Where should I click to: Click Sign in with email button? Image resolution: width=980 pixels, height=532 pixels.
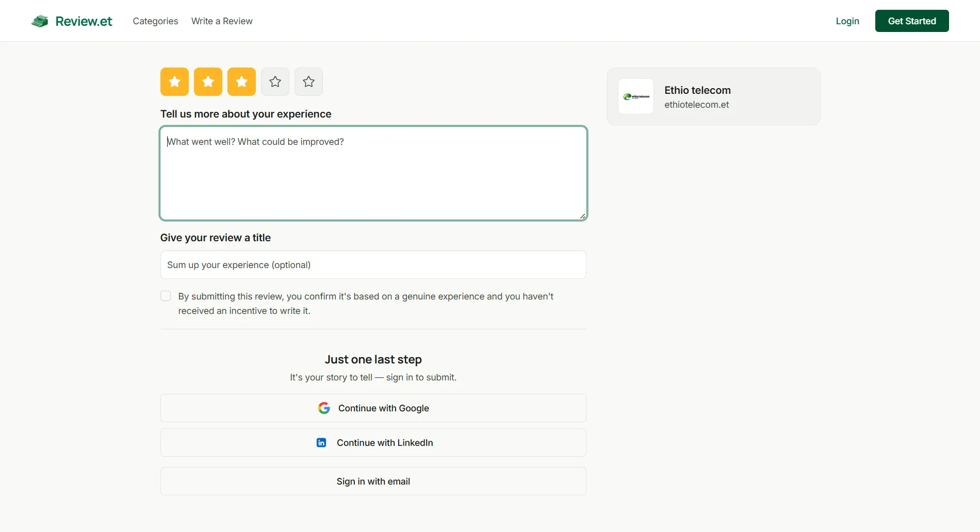[x=373, y=481]
